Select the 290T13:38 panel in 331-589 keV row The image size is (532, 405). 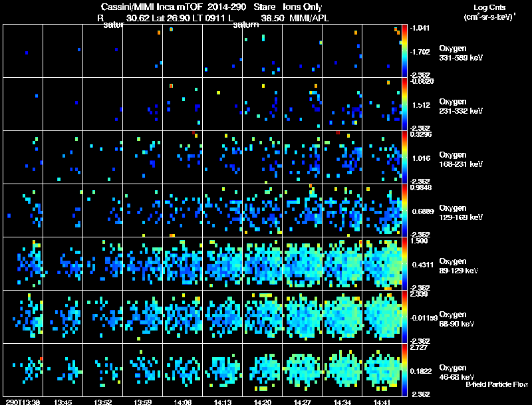23,51
